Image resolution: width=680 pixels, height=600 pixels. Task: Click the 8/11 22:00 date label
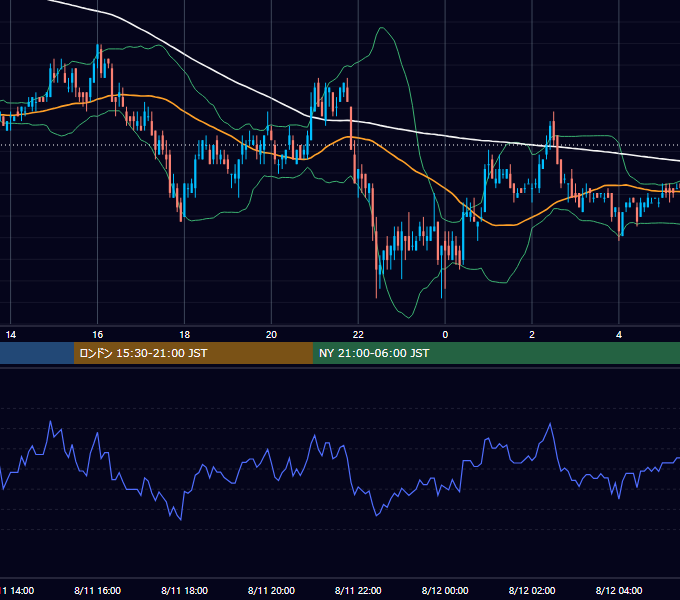pos(358,590)
